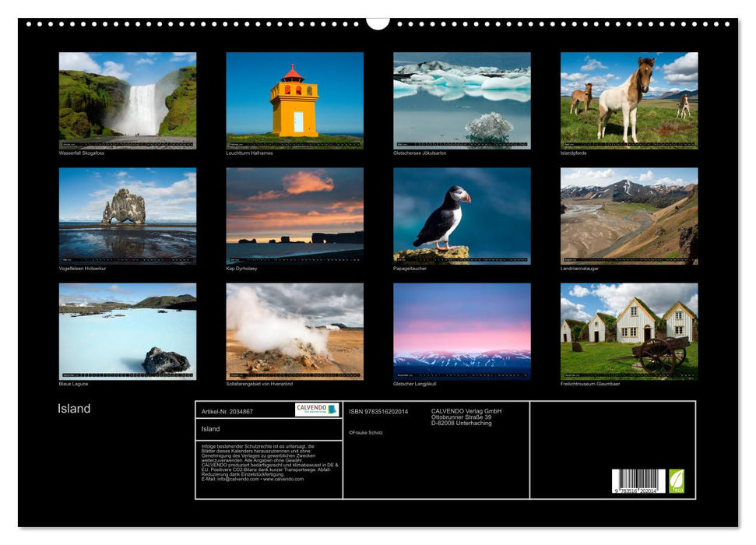
Task: Click the calendar hanging hole notch
Action: (378, 22)
